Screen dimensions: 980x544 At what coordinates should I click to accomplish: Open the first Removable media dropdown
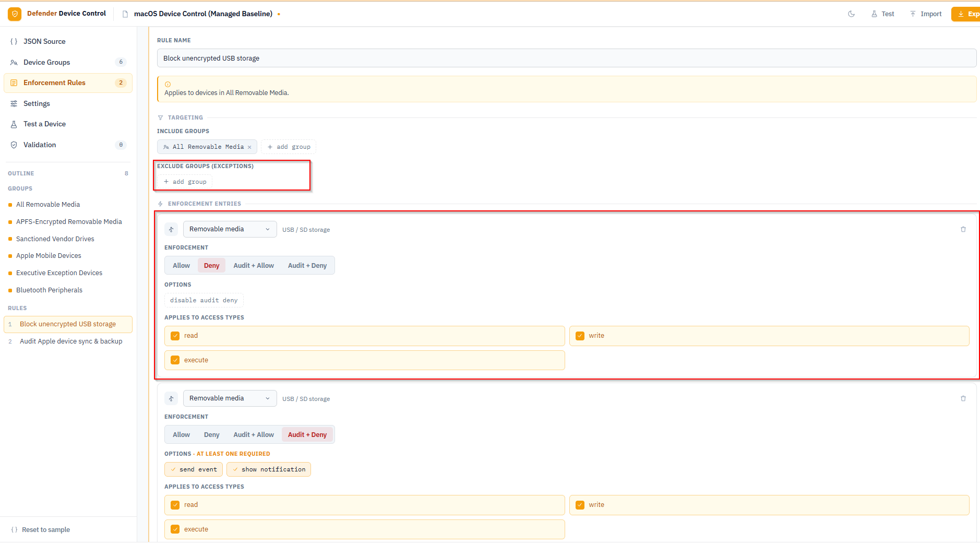pyautogui.click(x=230, y=229)
